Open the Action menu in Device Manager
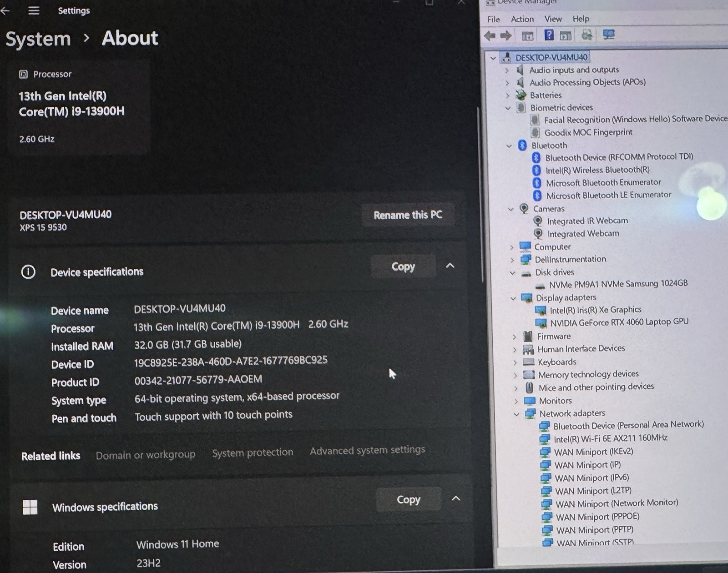The image size is (728, 573). pos(522,19)
